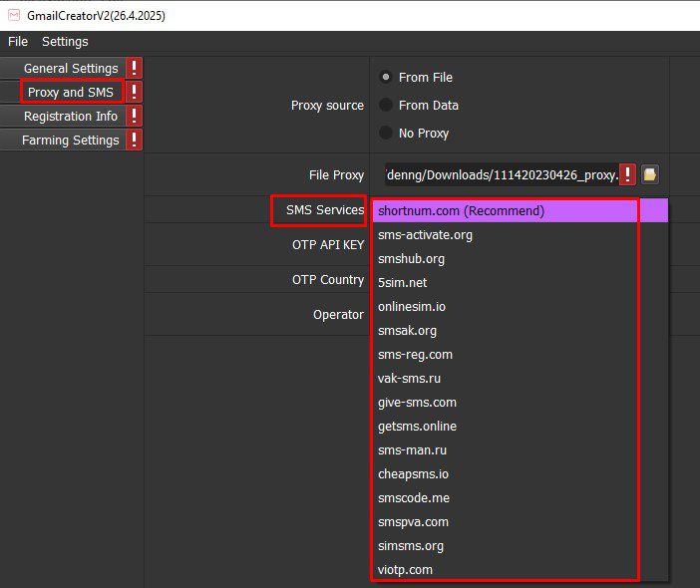Click the Operator label

pyautogui.click(x=338, y=315)
